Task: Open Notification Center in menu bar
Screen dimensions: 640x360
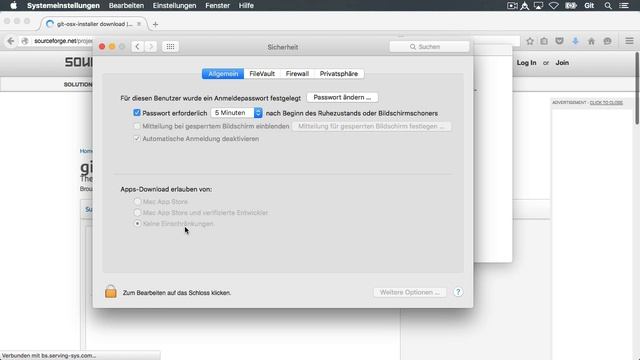Action: point(624,6)
